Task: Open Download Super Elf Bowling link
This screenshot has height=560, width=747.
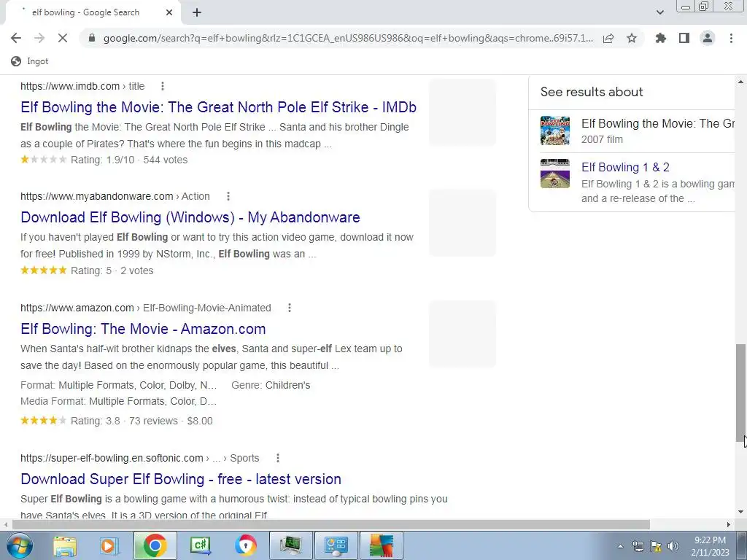Action: coord(181,479)
